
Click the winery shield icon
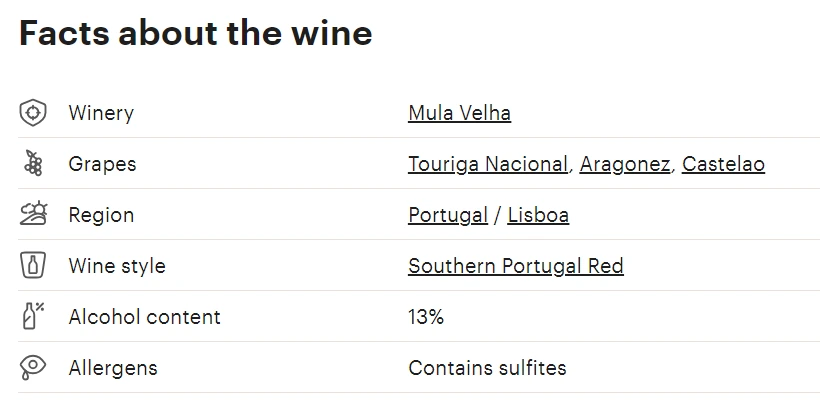[x=33, y=113]
